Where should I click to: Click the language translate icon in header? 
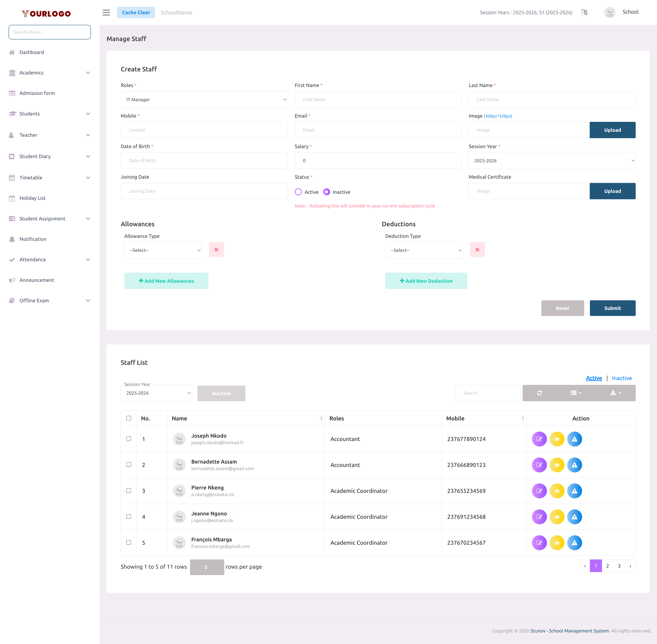click(x=584, y=12)
